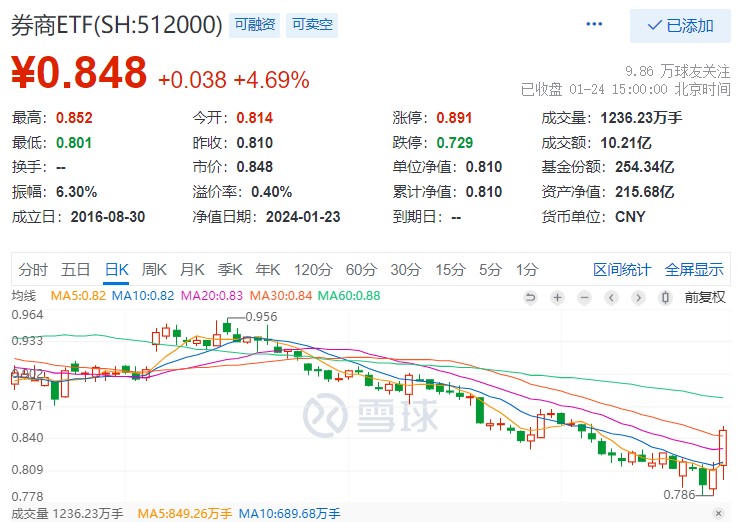The image size is (737, 522).
Task: Click the 资产净值 value 215.68亿
Action: [x=645, y=192]
